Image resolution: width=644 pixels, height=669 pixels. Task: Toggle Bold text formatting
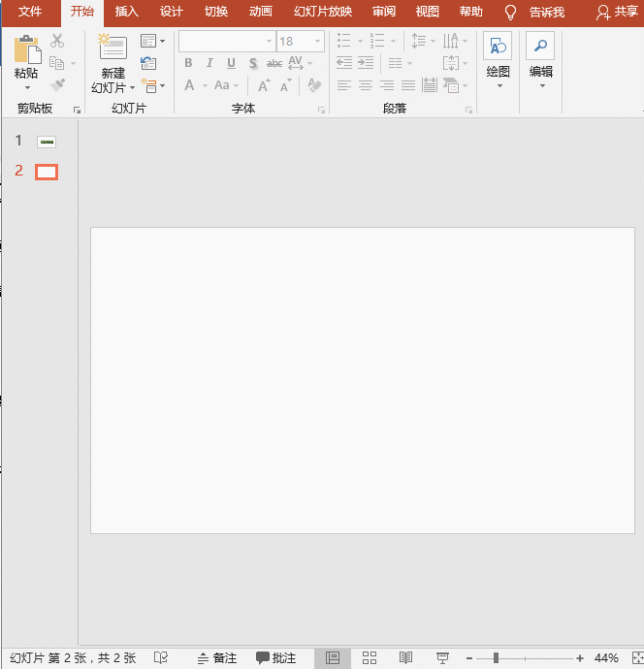[x=188, y=64]
